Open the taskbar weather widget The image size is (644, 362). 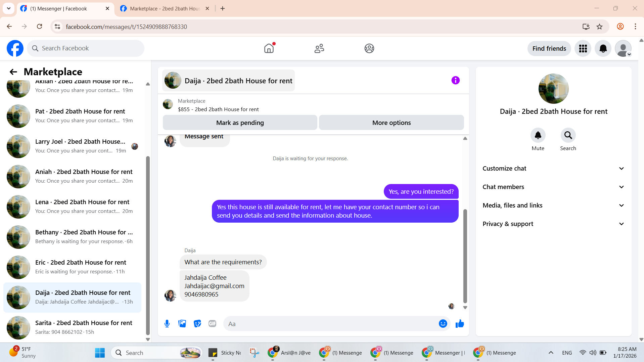tap(22, 353)
